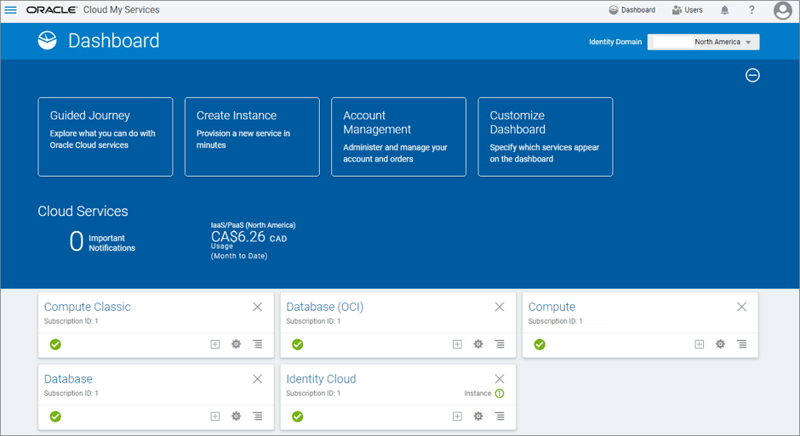800x436 pixels.
Task: Click the Create Instance card
Action: (x=252, y=136)
